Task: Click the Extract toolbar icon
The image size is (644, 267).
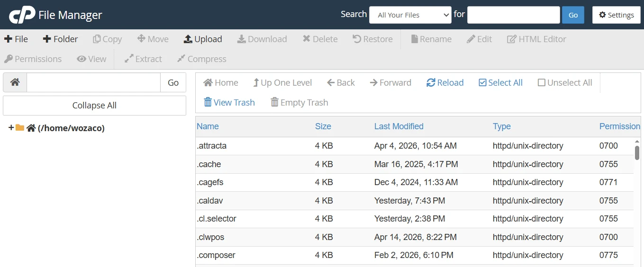Action: point(128,59)
